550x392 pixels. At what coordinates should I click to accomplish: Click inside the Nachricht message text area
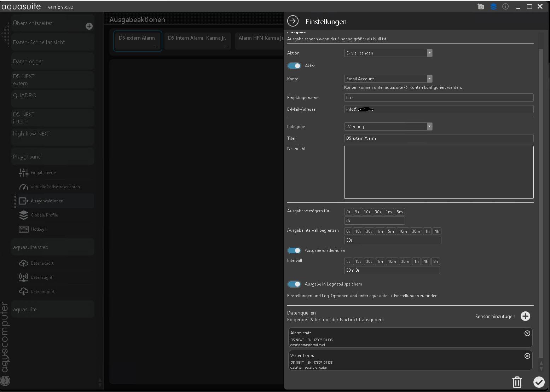coord(439,172)
